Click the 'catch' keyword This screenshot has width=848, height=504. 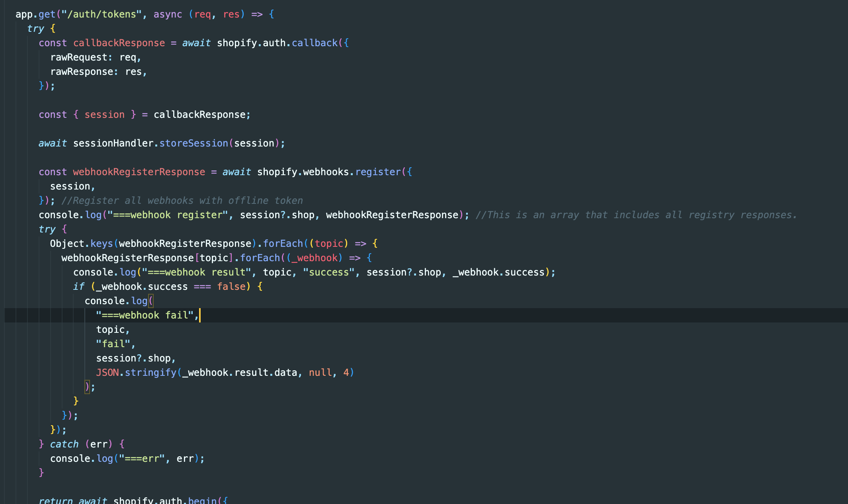64,444
